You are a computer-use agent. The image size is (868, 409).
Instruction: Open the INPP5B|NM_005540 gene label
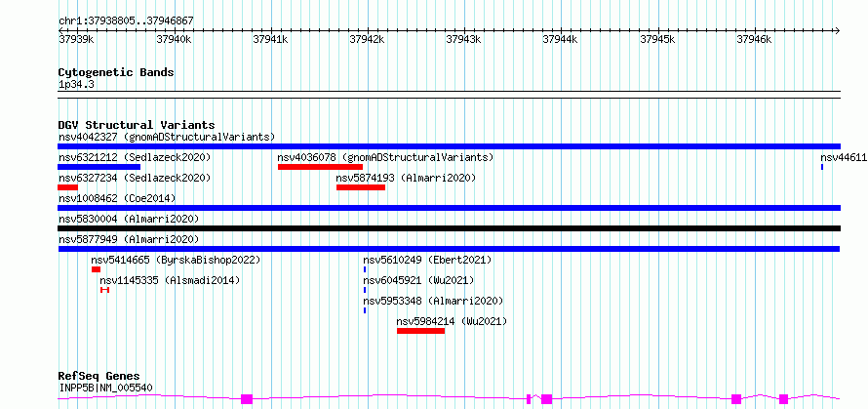coord(105,388)
